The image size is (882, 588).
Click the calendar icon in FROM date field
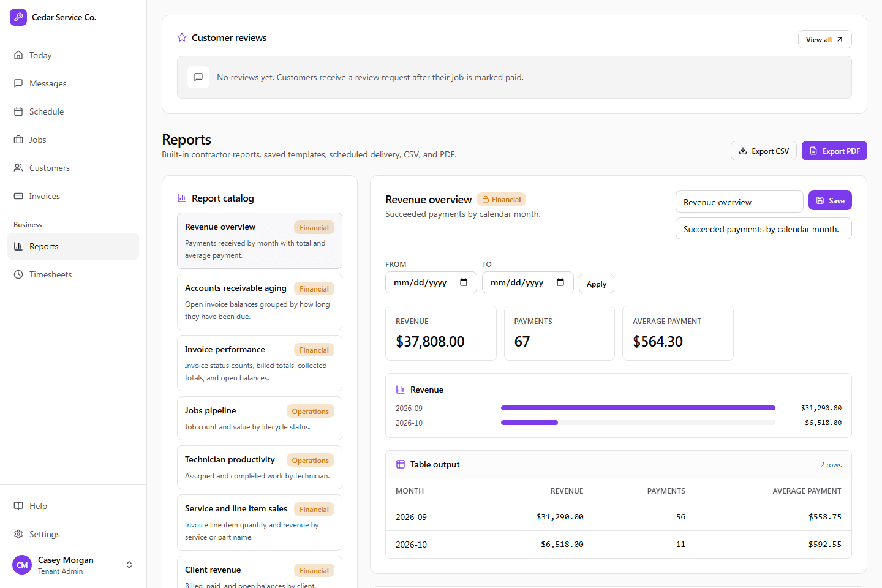click(464, 282)
